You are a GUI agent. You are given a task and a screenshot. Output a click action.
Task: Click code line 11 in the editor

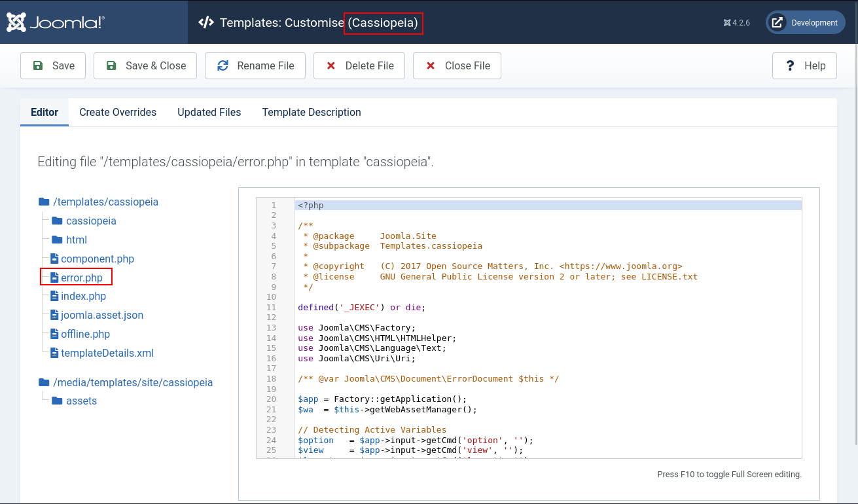tap(548, 307)
